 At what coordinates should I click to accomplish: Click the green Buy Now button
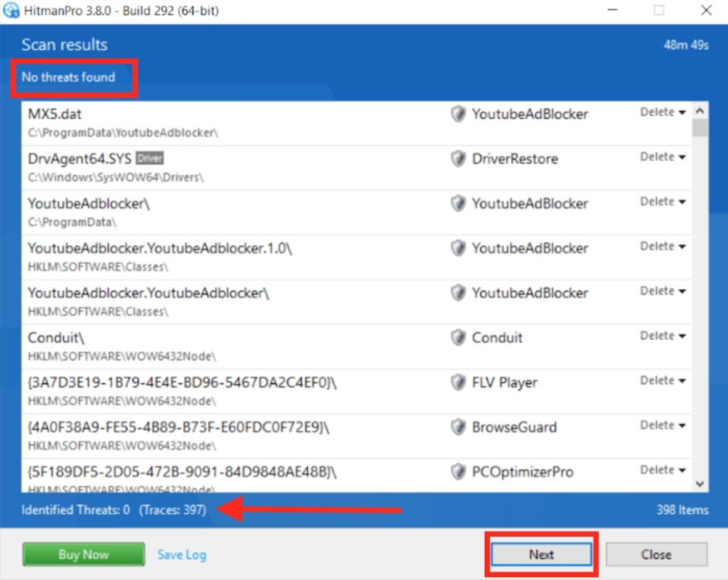(84, 554)
